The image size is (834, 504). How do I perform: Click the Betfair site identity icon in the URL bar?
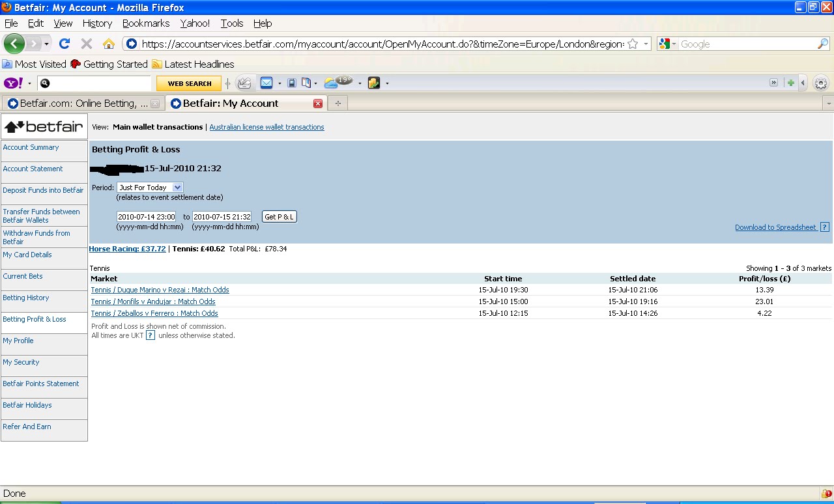coord(131,44)
